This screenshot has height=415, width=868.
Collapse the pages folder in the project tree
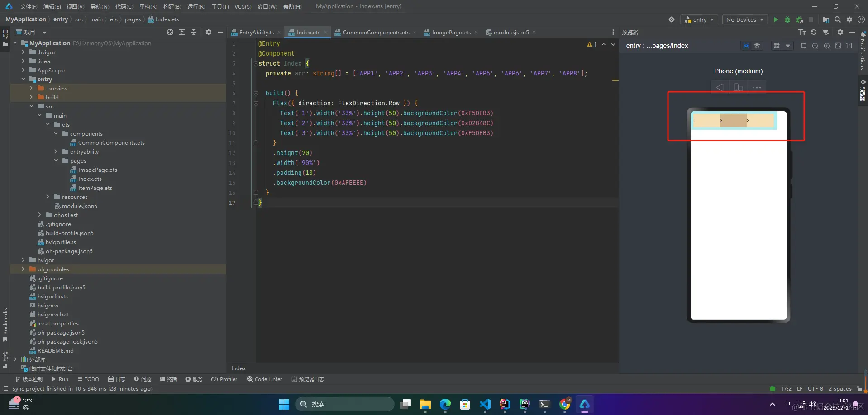coord(56,160)
